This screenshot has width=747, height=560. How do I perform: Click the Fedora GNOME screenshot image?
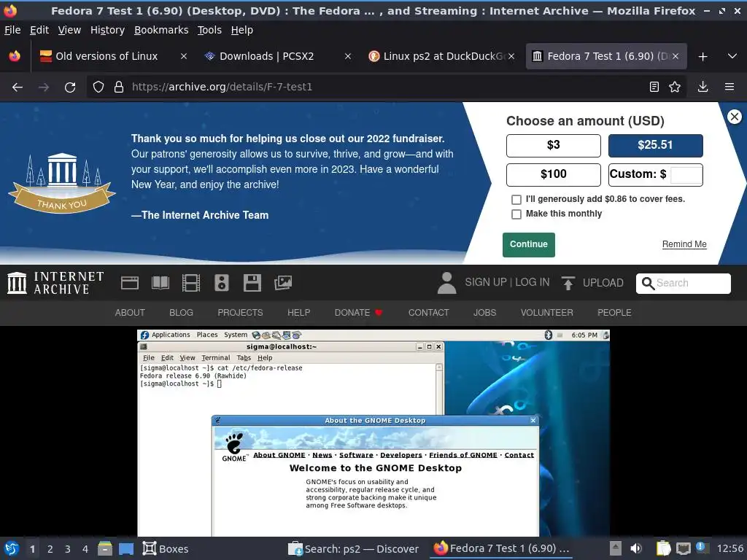[373, 433]
